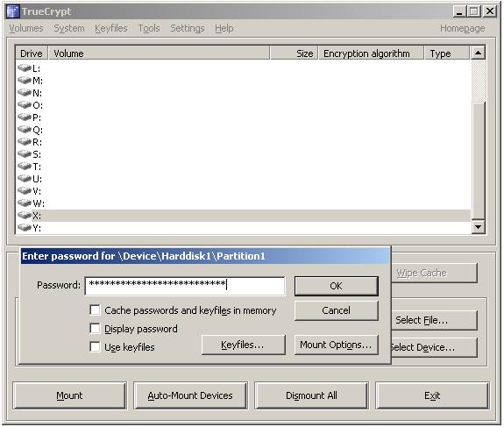Click drive icon for P:
The height and width of the screenshot is (427, 504).
(25, 117)
